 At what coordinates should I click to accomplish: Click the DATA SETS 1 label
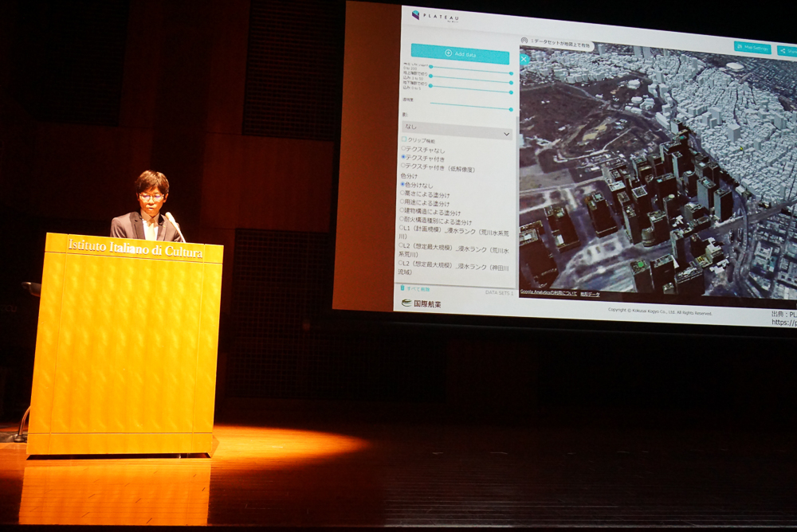click(x=499, y=292)
